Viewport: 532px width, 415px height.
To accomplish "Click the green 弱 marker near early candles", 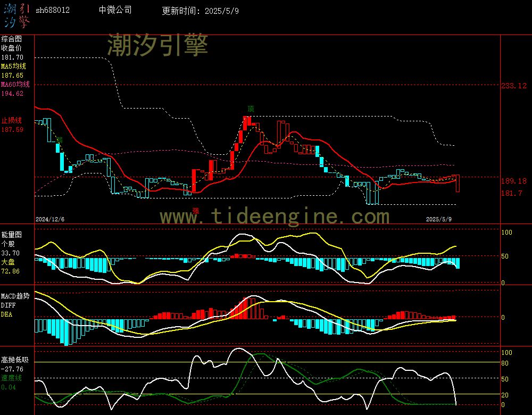I will click(60, 140).
